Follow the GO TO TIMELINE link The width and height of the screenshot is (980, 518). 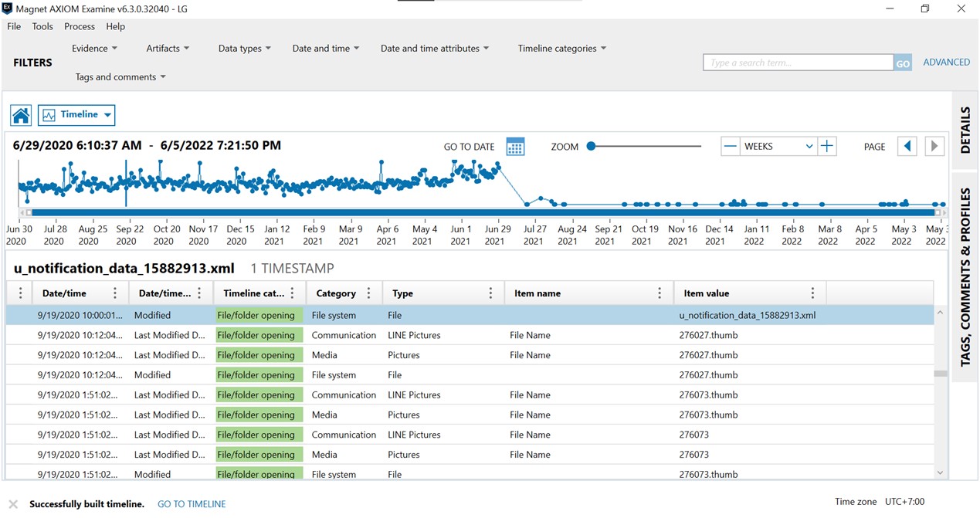pyautogui.click(x=191, y=503)
